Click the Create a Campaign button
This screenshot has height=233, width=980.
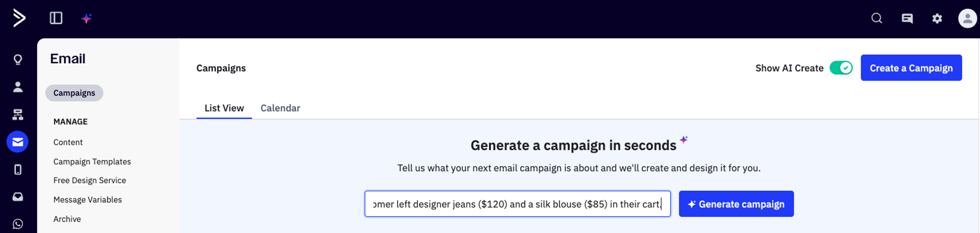coord(911,68)
